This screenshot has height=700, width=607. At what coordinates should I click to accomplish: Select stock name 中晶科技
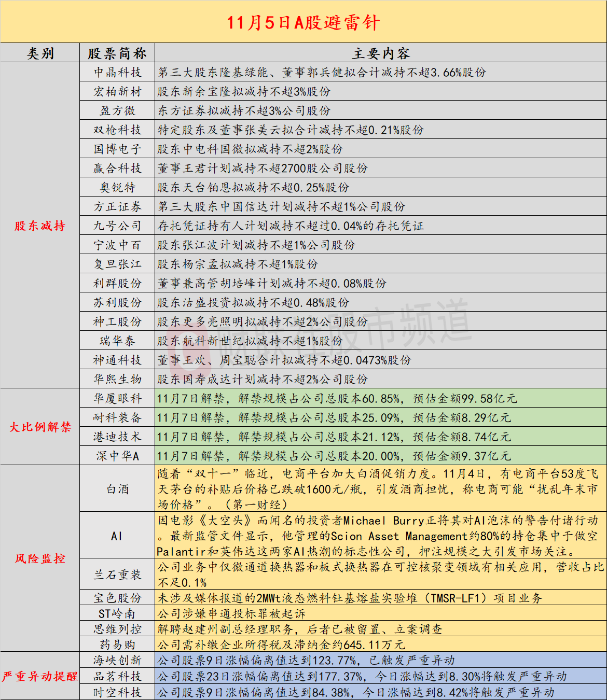click(117, 72)
